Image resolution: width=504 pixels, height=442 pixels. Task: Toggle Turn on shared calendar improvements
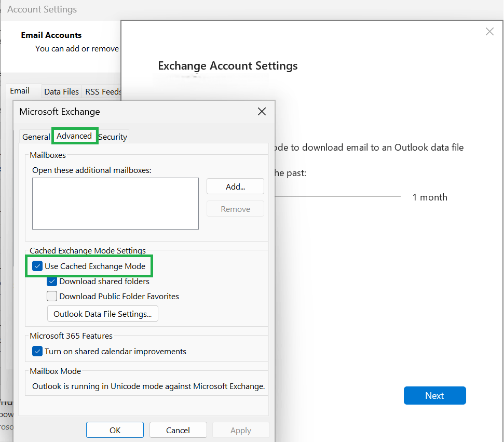(37, 351)
